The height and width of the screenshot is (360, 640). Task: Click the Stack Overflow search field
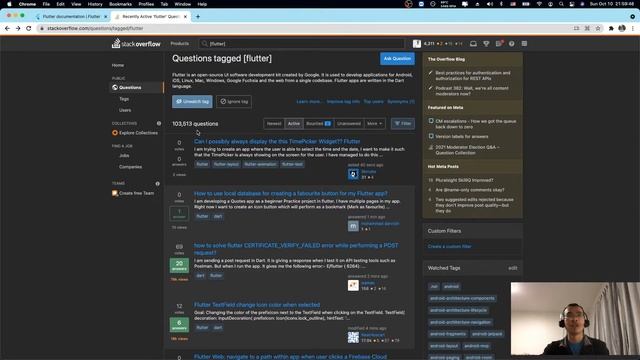302,44
